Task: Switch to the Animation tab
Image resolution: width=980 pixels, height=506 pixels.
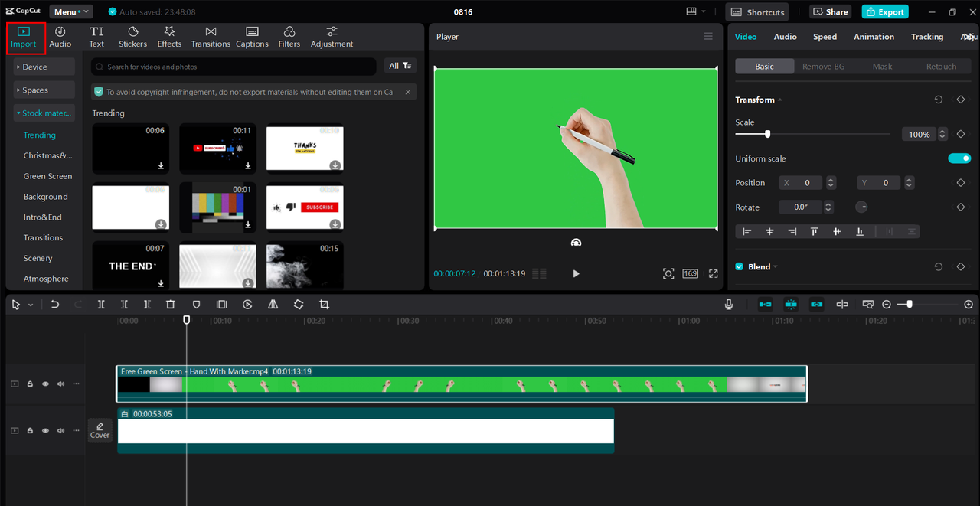Action: click(x=874, y=37)
